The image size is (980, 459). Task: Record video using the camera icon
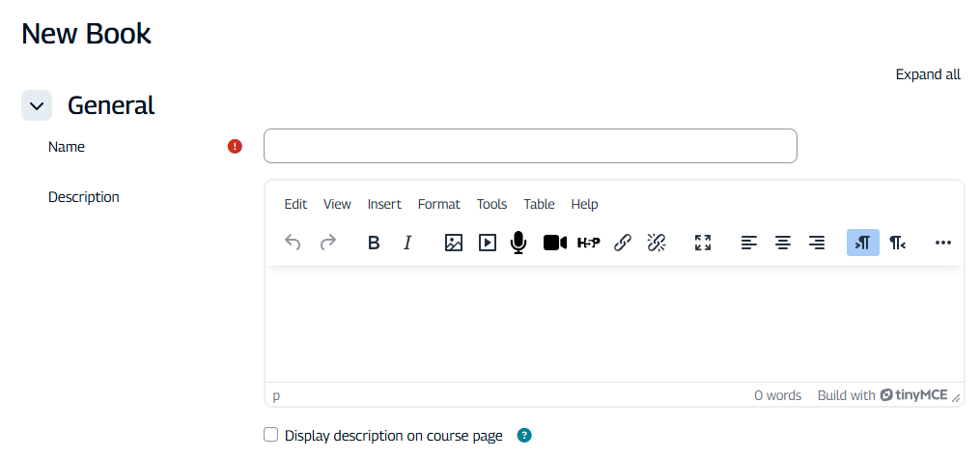click(554, 243)
